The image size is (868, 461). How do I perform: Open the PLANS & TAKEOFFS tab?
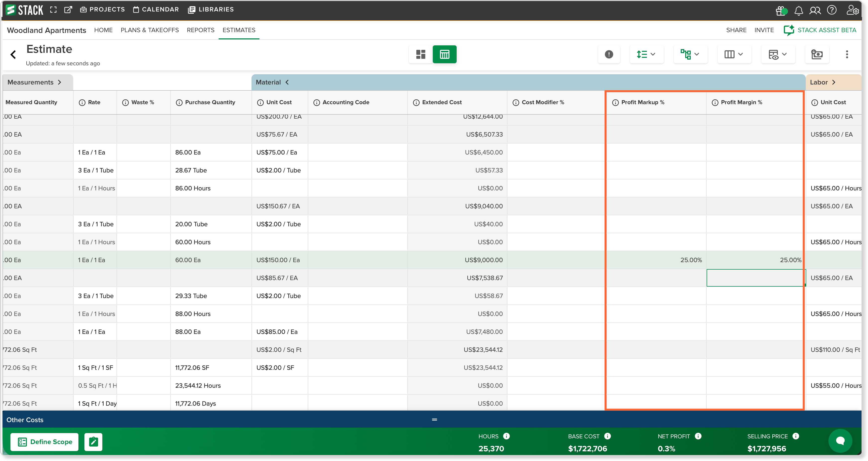pos(150,30)
